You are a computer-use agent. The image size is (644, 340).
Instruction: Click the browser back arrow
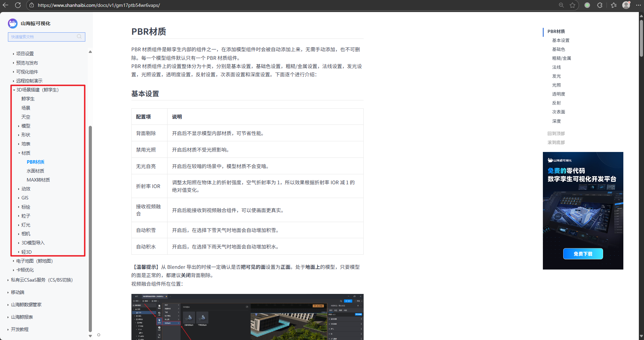(6, 5)
